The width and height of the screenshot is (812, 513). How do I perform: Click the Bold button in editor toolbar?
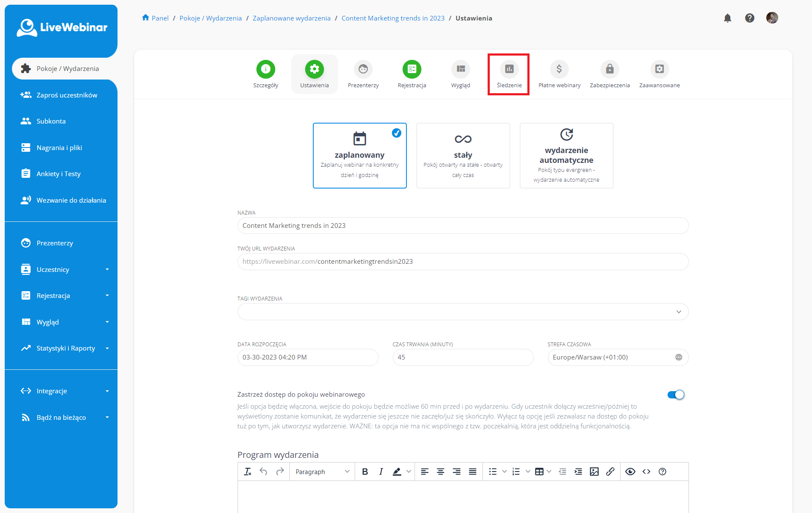click(x=365, y=472)
